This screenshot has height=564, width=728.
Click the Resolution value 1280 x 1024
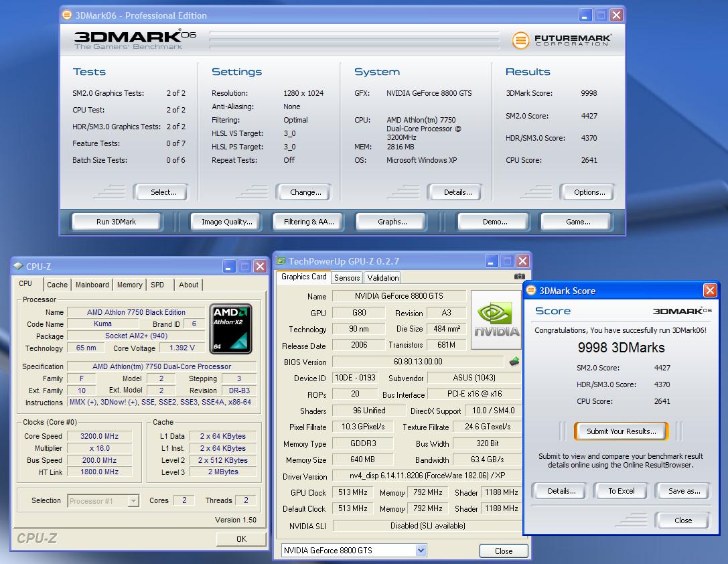[x=303, y=93]
